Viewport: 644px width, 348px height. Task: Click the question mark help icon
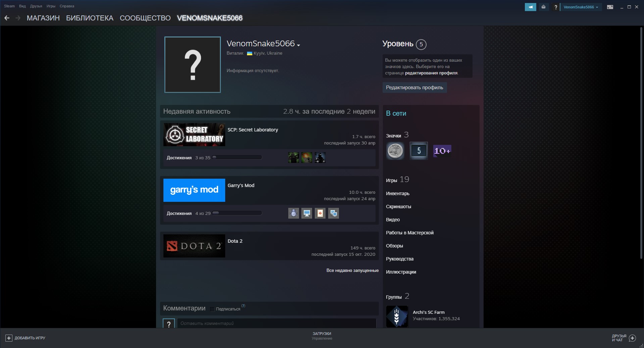tap(556, 7)
